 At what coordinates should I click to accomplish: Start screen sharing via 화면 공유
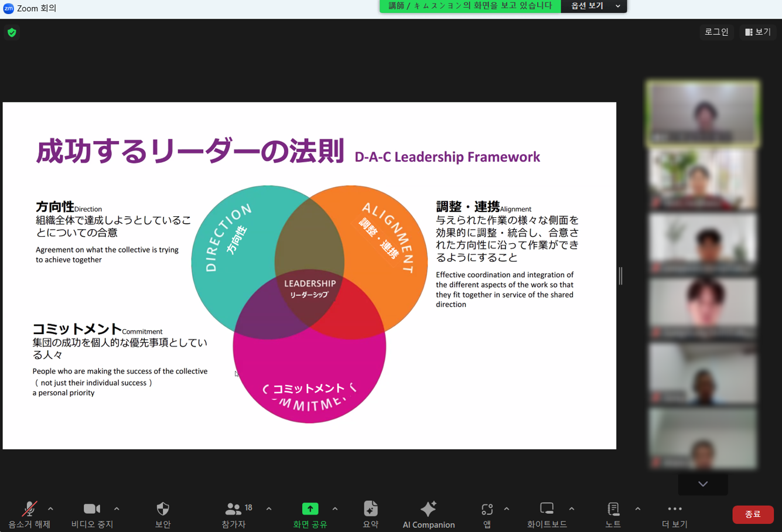coord(310,514)
